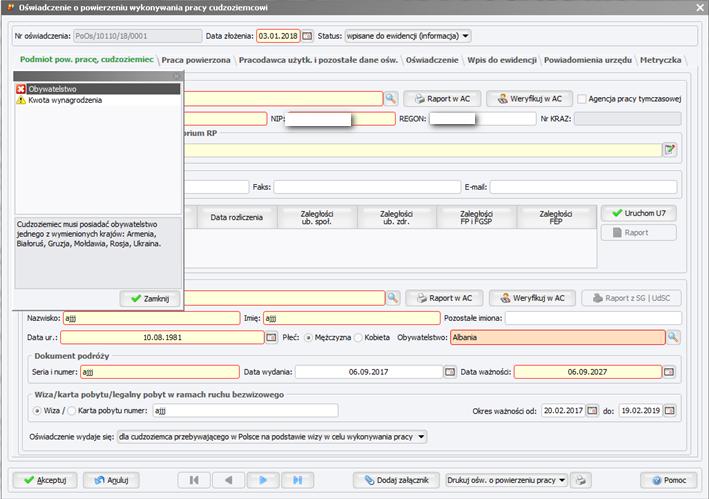Click visa number input field
This screenshot has height=499, width=709.
(246, 410)
